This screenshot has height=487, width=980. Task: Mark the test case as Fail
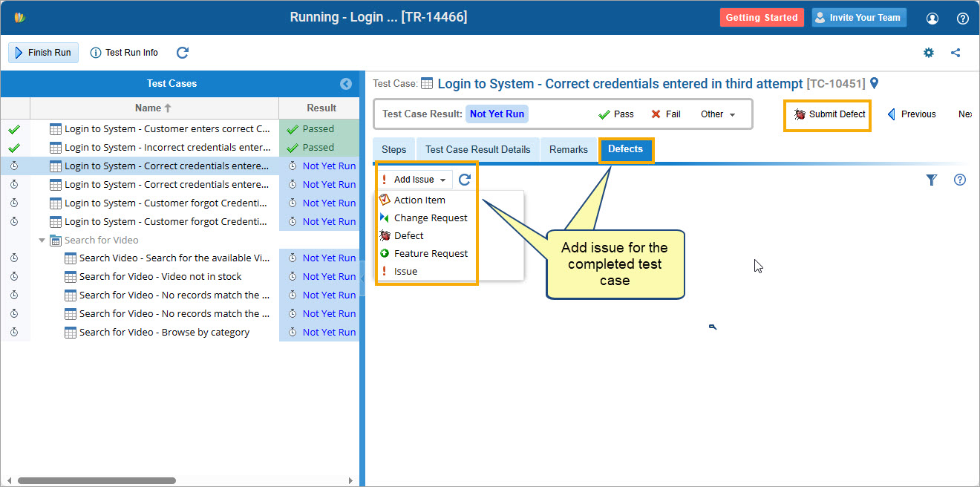(x=666, y=114)
